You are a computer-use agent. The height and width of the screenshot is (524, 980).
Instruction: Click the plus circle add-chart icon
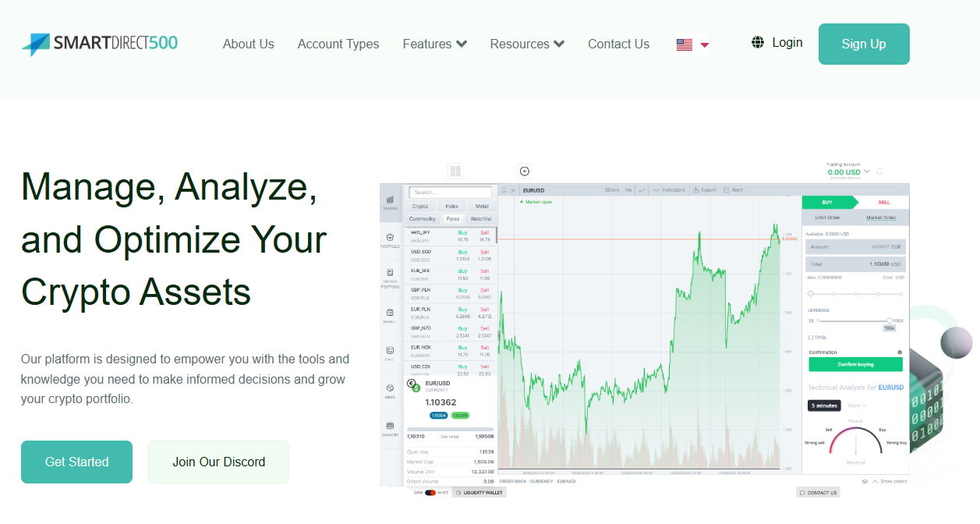coord(524,171)
